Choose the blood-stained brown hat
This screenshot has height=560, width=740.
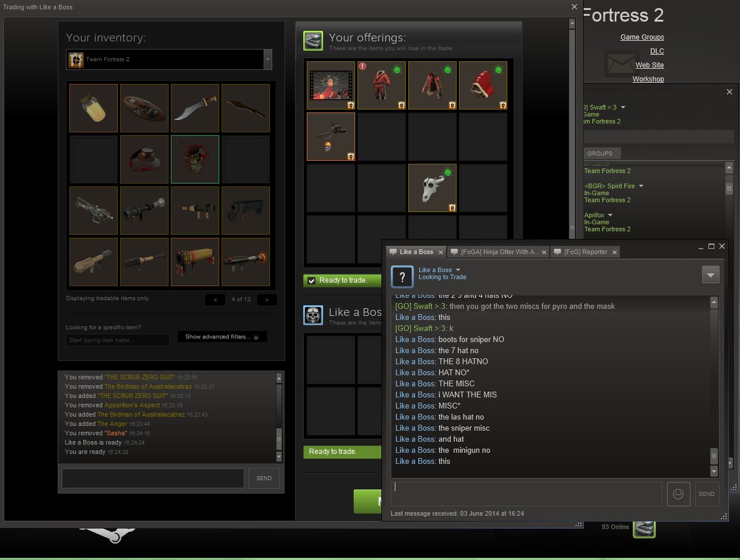point(144,159)
